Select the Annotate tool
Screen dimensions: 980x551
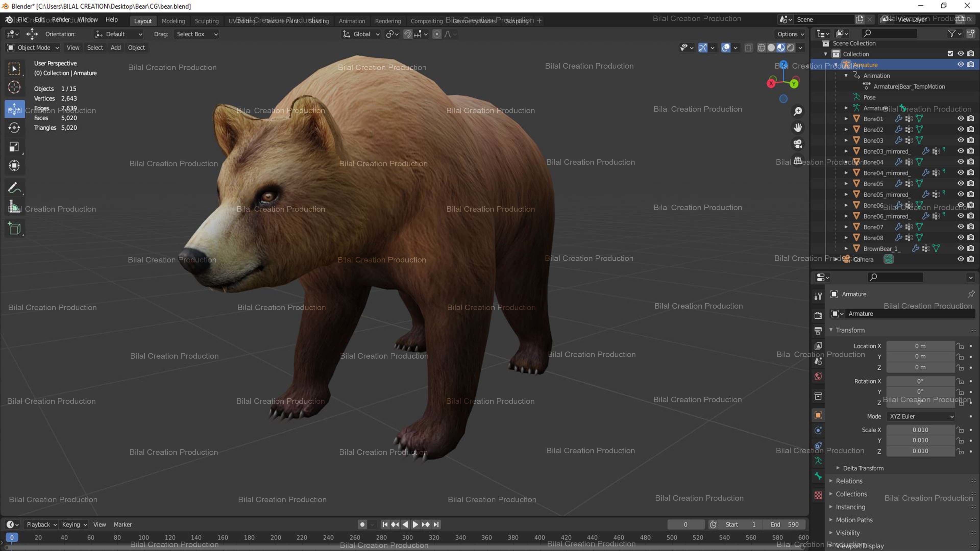pos(14,188)
